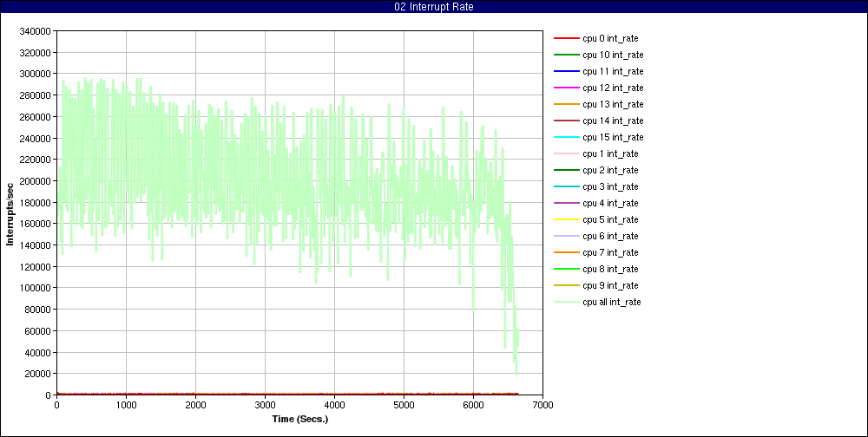Click the 1000 x-axis tick label
Screen dimensions: 868x437
(x=126, y=404)
